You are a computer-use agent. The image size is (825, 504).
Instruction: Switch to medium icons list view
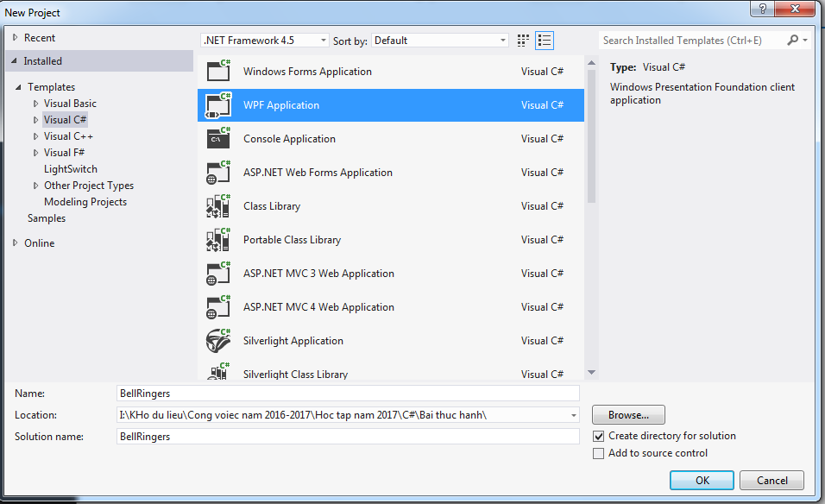pyautogui.click(x=545, y=41)
